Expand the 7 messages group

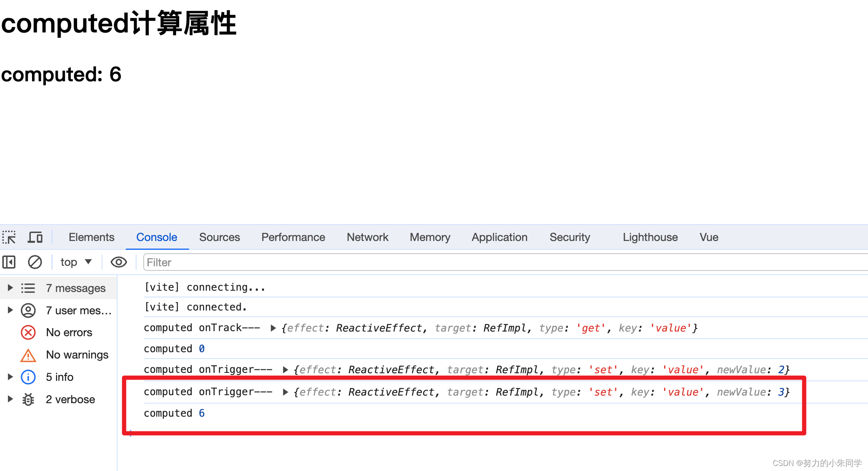click(x=11, y=288)
